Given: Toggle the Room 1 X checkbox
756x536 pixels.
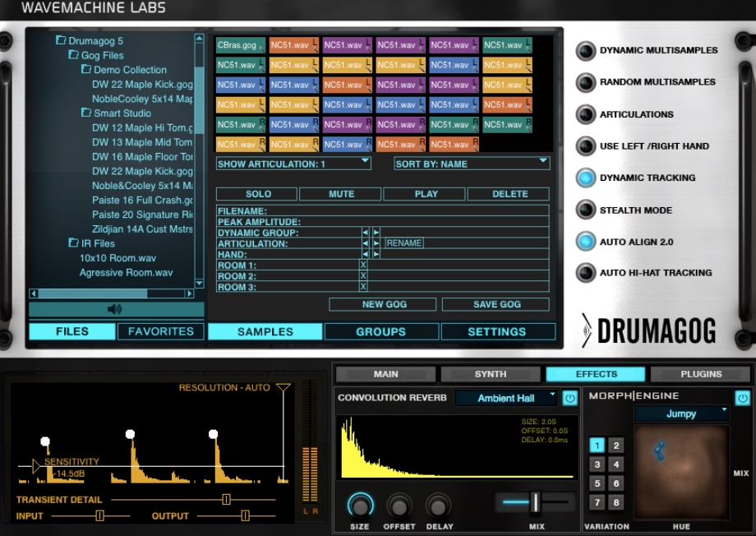Looking at the screenshot, I should pyautogui.click(x=363, y=265).
